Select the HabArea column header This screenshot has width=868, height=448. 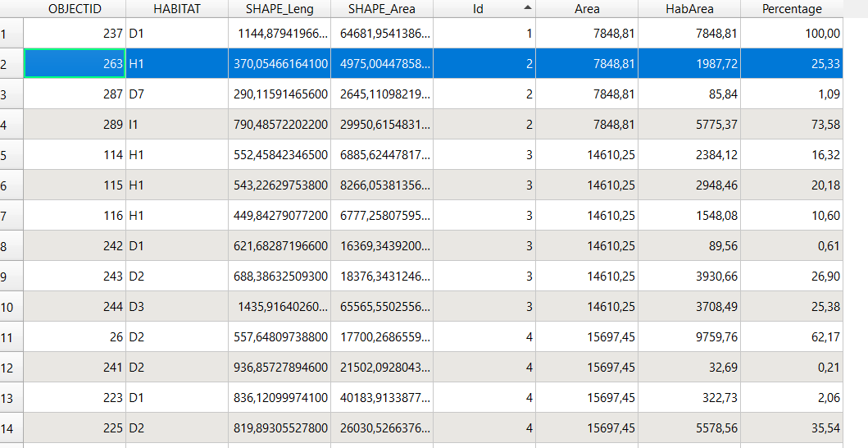click(689, 9)
